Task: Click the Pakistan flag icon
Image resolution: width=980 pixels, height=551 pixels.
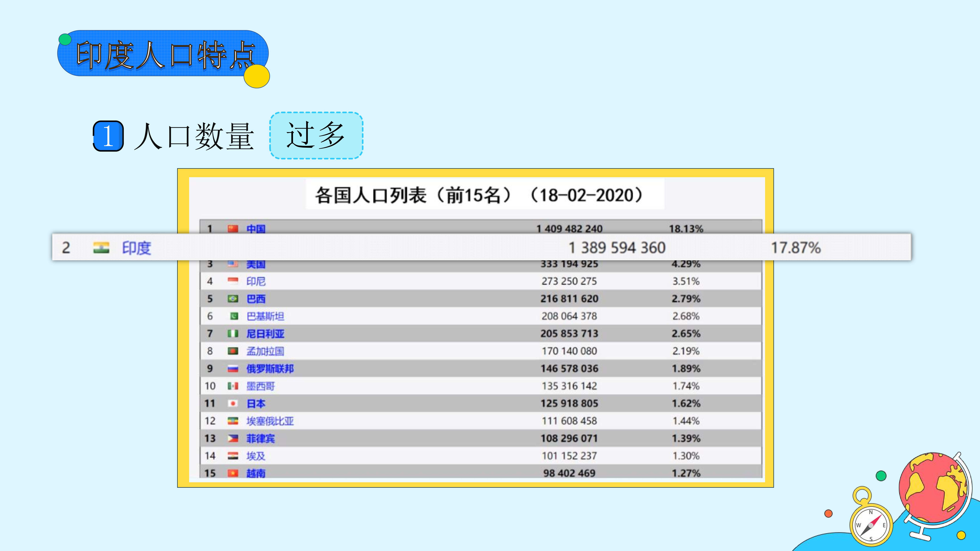Action: pos(234,316)
